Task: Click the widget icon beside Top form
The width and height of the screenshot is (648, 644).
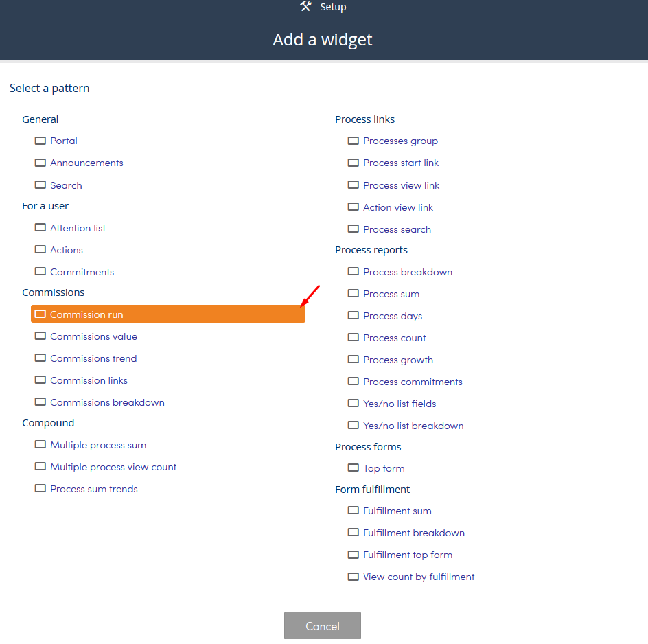Action: 354,468
